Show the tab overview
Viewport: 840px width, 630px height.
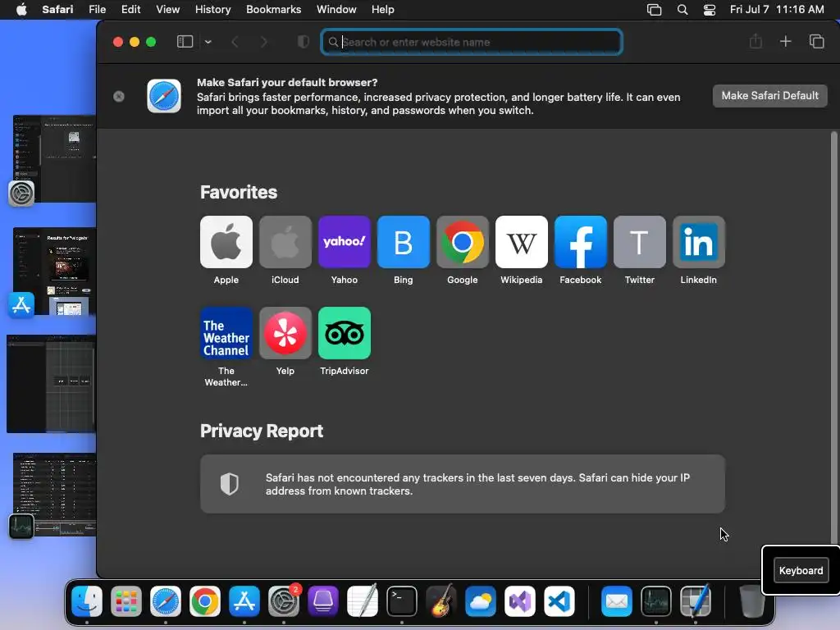[x=816, y=41]
